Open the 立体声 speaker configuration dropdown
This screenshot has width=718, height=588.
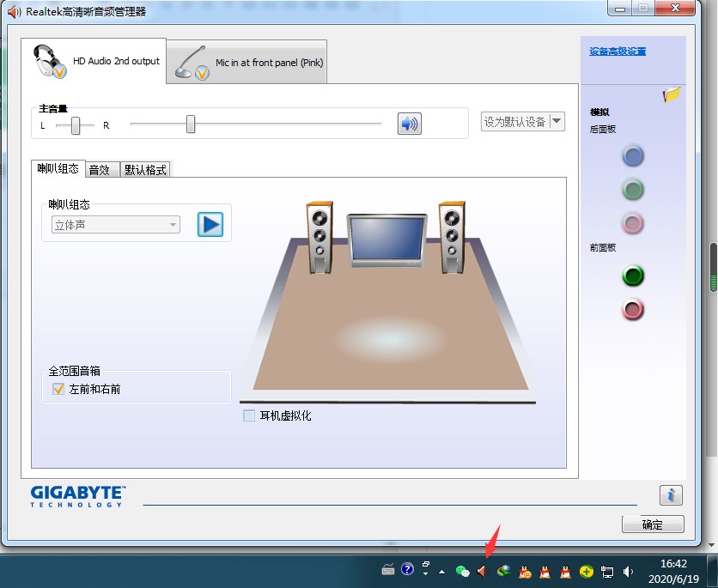click(x=114, y=223)
